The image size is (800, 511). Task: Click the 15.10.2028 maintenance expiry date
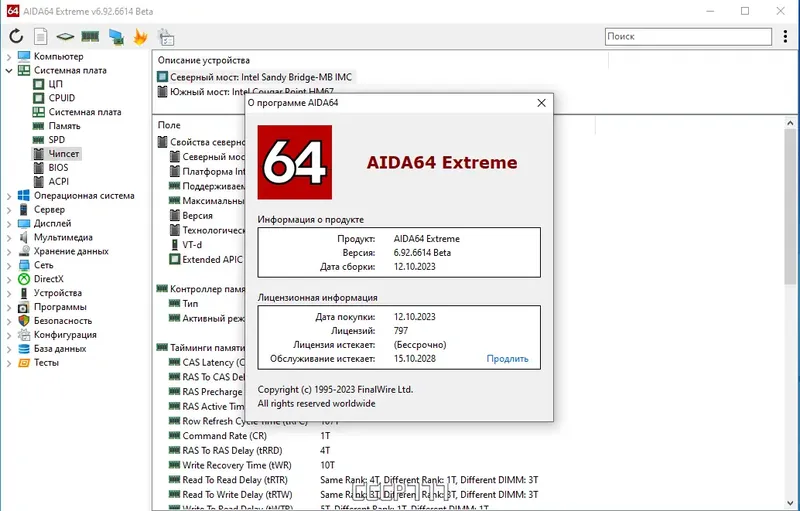[x=414, y=359]
